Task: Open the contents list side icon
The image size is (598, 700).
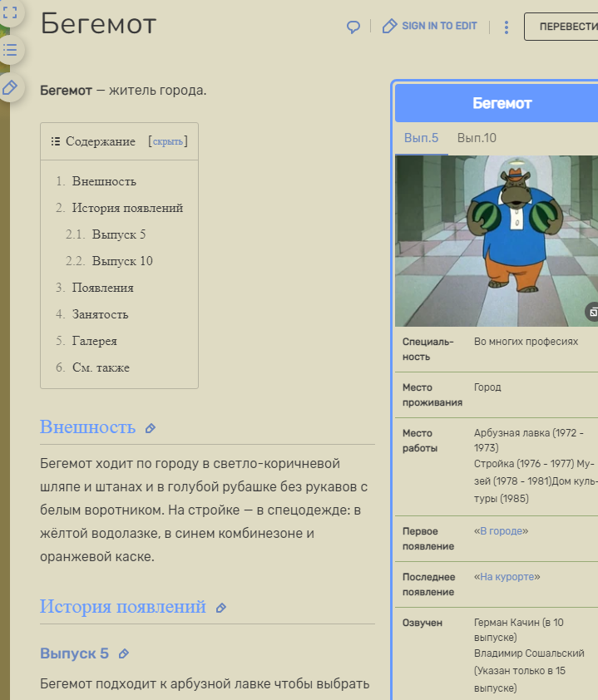Action: pos(10,50)
